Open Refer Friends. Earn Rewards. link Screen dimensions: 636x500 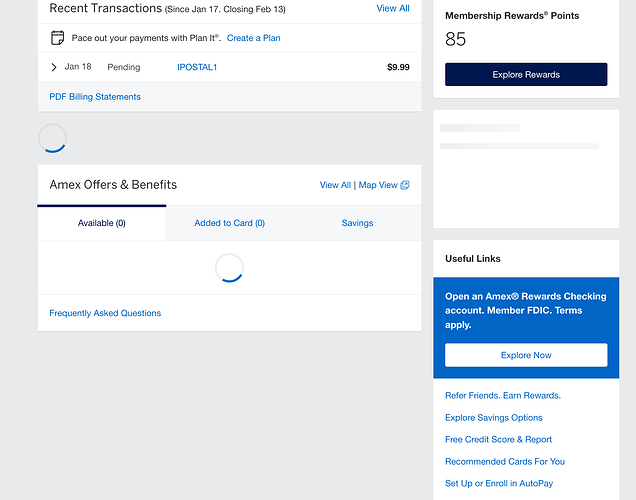(x=503, y=395)
